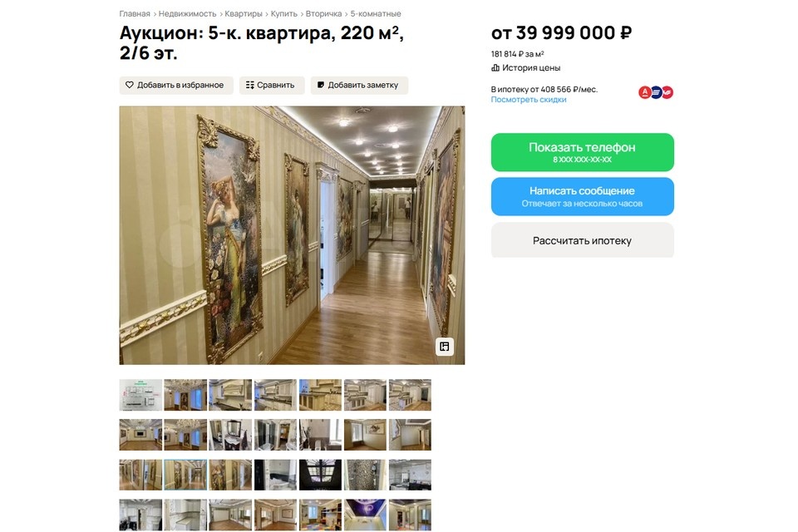
Task: Click the Написать сообщение button
Action: [x=582, y=196]
